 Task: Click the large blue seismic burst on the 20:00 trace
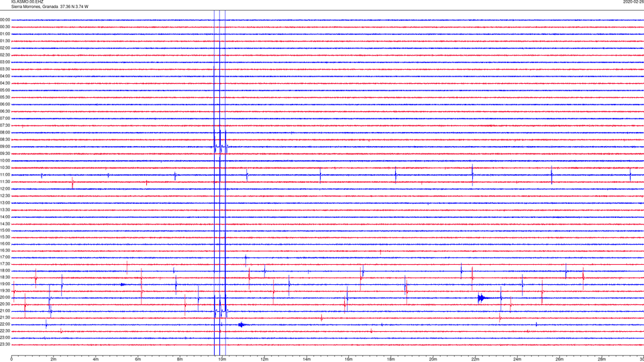tap(482, 298)
